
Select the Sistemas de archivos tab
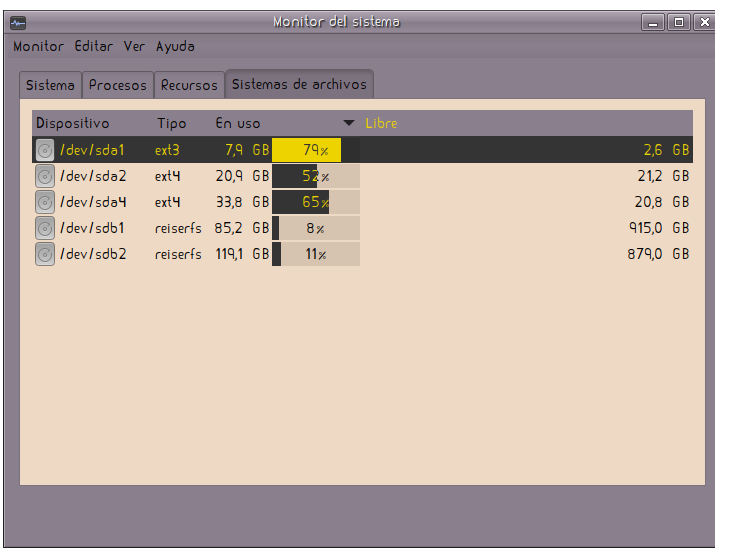299,84
